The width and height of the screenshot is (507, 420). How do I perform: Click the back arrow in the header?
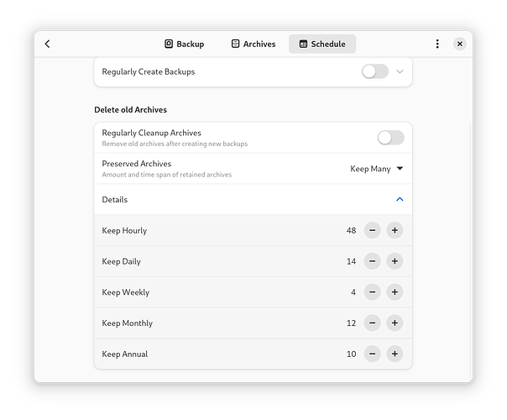(47, 44)
